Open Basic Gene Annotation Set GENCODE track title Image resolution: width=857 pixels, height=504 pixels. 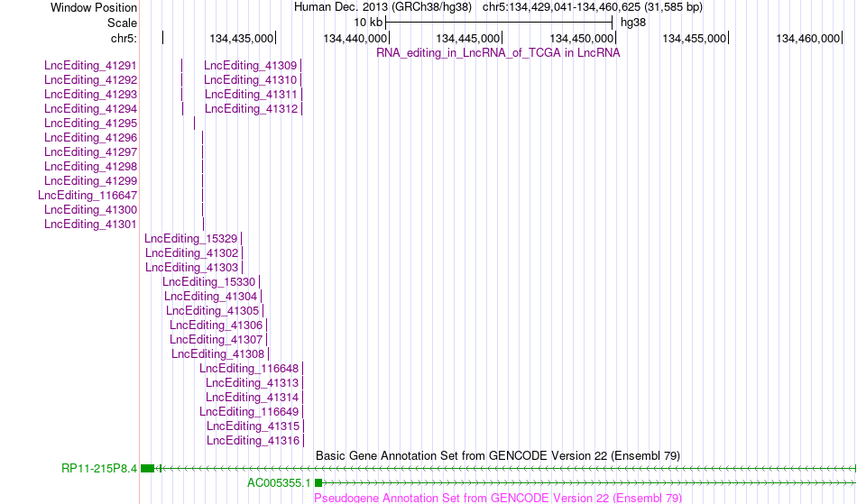(x=498, y=455)
